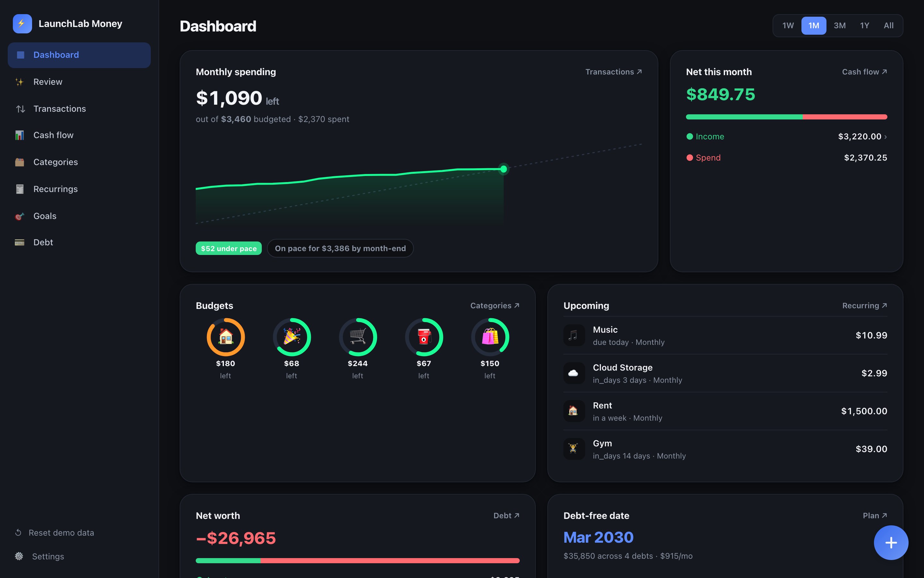This screenshot has height=578, width=924.
Task: Click the Reset demo data circular arrow icon
Action: (18, 532)
